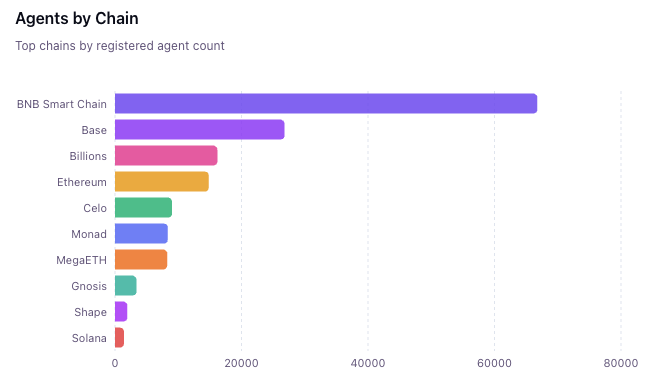Click the green Celo bar
This screenshot has width=655, height=391.
143,208
